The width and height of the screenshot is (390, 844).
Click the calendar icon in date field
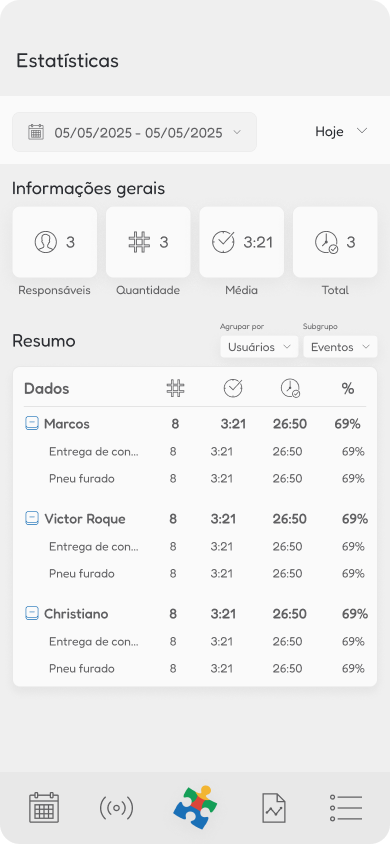(36, 132)
